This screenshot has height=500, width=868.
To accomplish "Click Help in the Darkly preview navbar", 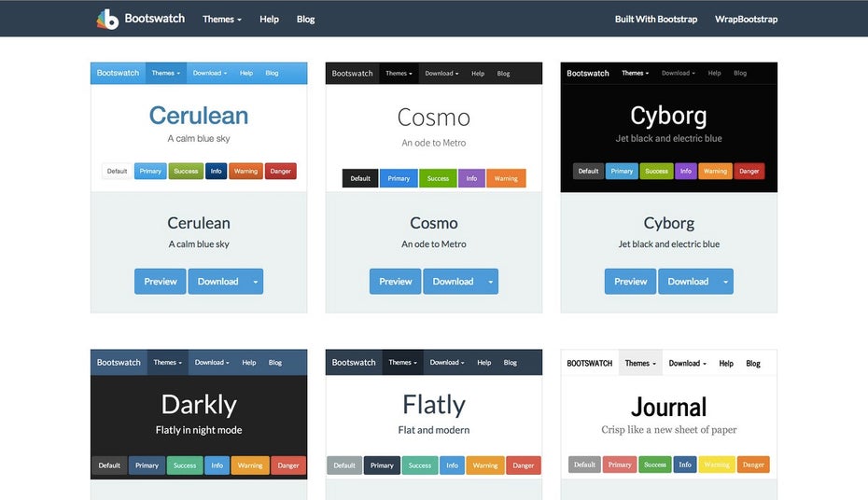I will point(249,362).
